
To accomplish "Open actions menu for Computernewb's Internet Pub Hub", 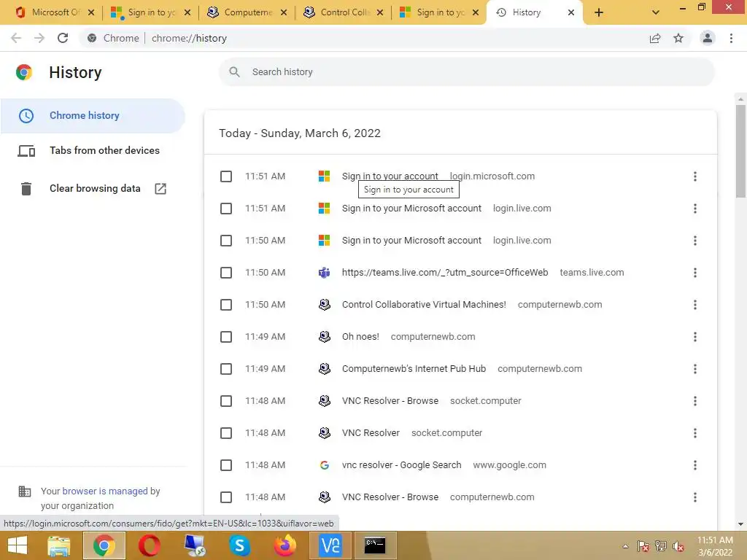I will click(695, 369).
